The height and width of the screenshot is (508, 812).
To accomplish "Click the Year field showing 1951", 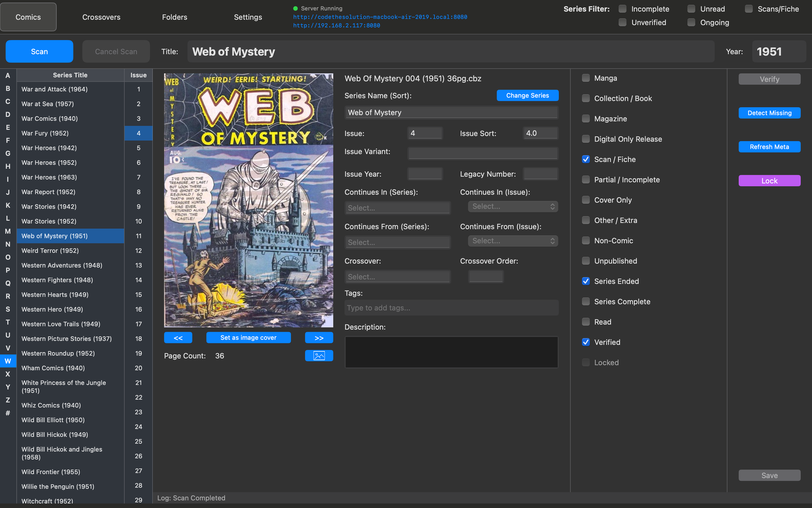I will pos(779,52).
